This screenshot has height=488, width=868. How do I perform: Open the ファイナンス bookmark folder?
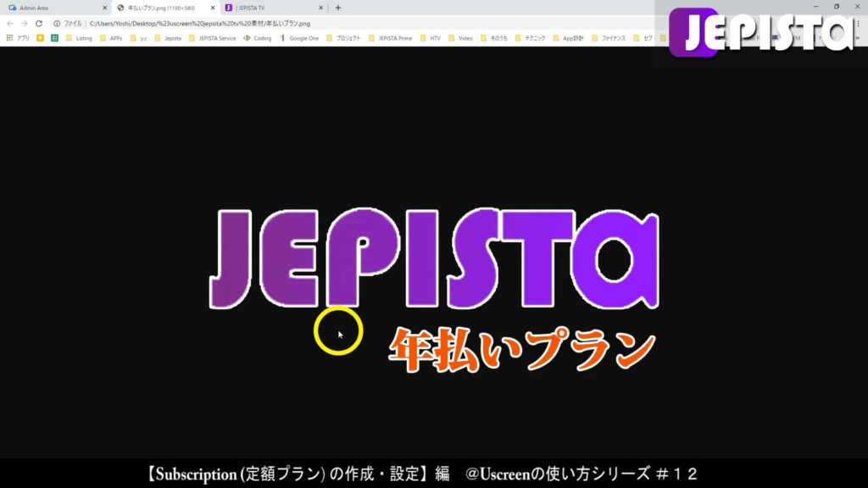tap(609, 38)
